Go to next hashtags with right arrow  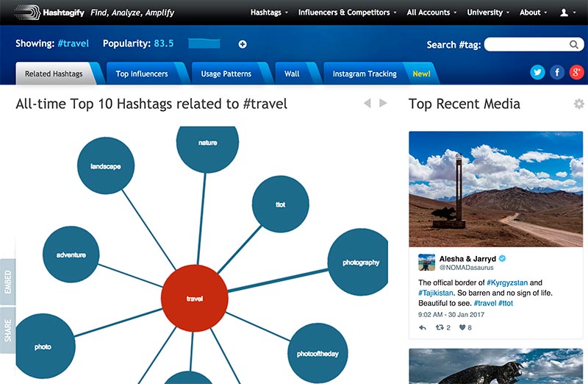383,103
